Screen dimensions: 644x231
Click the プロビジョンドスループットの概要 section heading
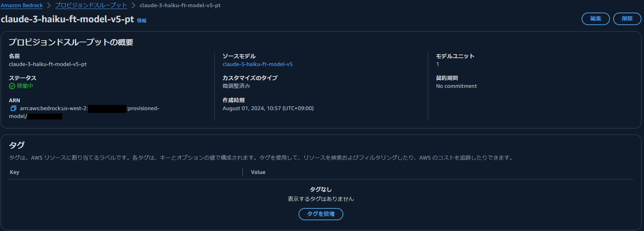click(71, 42)
